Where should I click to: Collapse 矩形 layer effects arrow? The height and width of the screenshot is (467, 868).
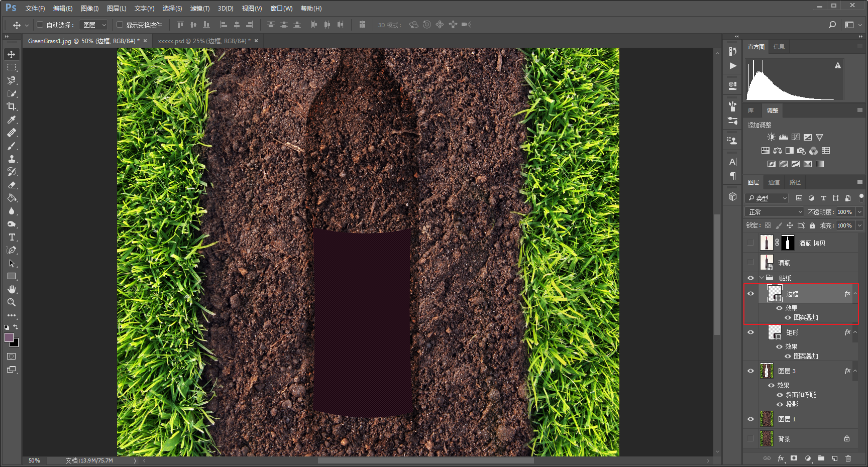click(855, 332)
